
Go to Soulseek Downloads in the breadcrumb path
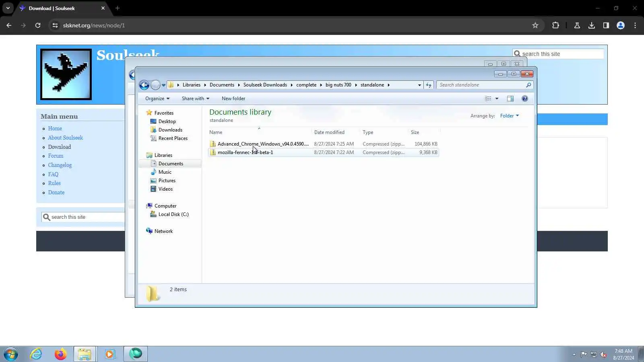pyautogui.click(x=265, y=85)
